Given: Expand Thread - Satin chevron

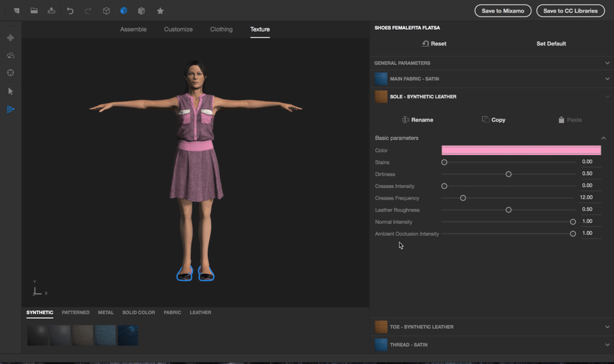Looking at the screenshot, I should coord(607,345).
